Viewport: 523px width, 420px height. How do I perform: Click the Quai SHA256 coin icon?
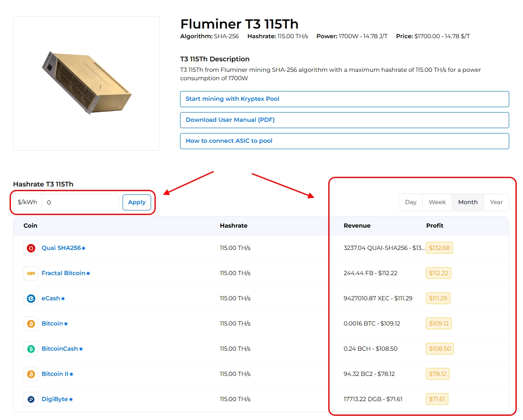(x=31, y=248)
